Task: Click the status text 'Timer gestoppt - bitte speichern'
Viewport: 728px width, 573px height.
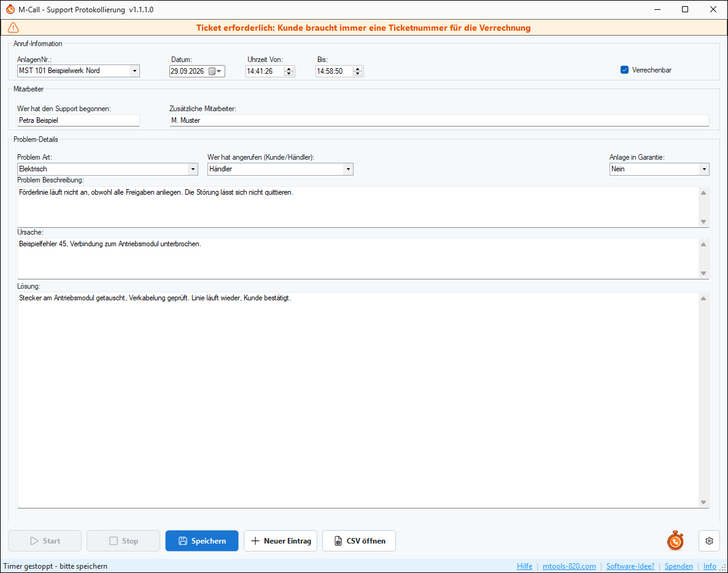Action: [x=55, y=566]
